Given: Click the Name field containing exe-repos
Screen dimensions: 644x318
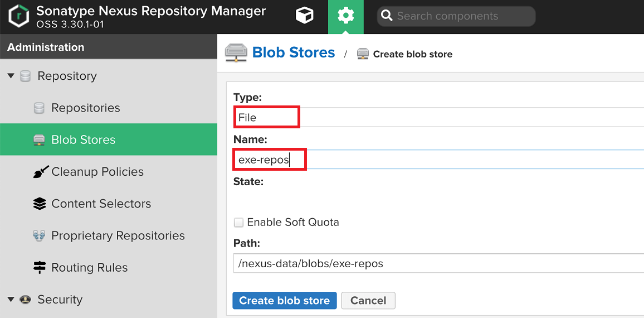Looking at the screenshot, I should coord(438,160).
